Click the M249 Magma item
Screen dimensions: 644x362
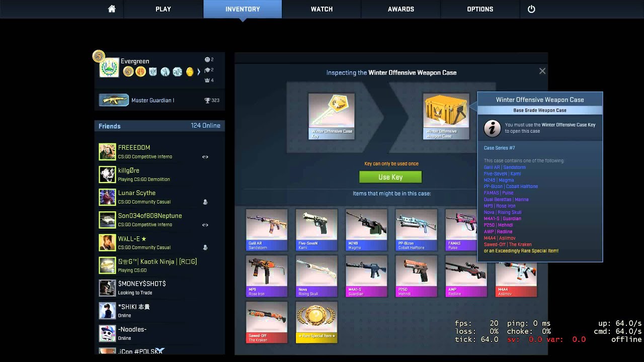[x=366, y=230]
